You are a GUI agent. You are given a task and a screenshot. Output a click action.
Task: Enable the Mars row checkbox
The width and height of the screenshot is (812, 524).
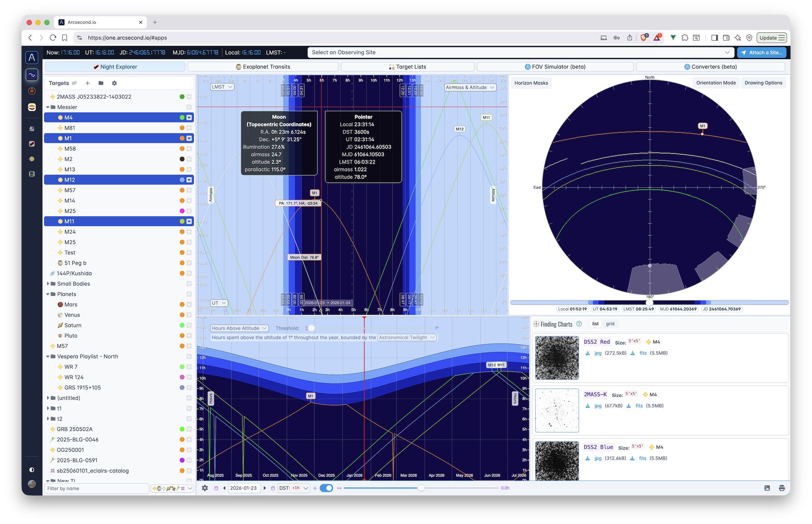[x=189, y=305]
